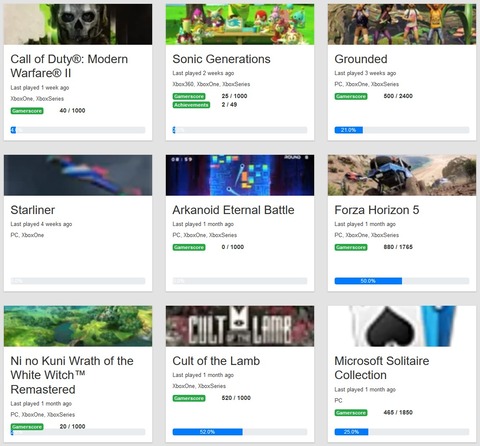Click Forza Horizon 5 'Last played 1 month ago'
480x446 pixels.
coord(365,224)
